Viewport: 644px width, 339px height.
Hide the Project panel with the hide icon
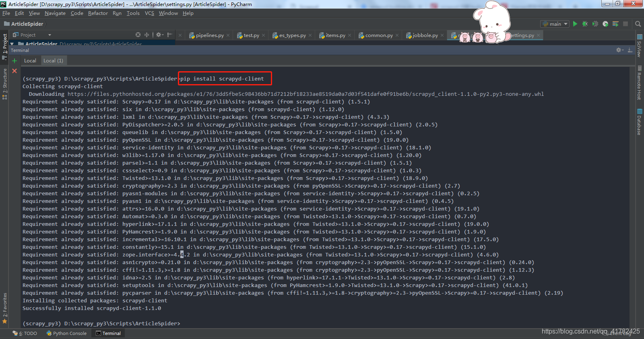coord(170,35)
